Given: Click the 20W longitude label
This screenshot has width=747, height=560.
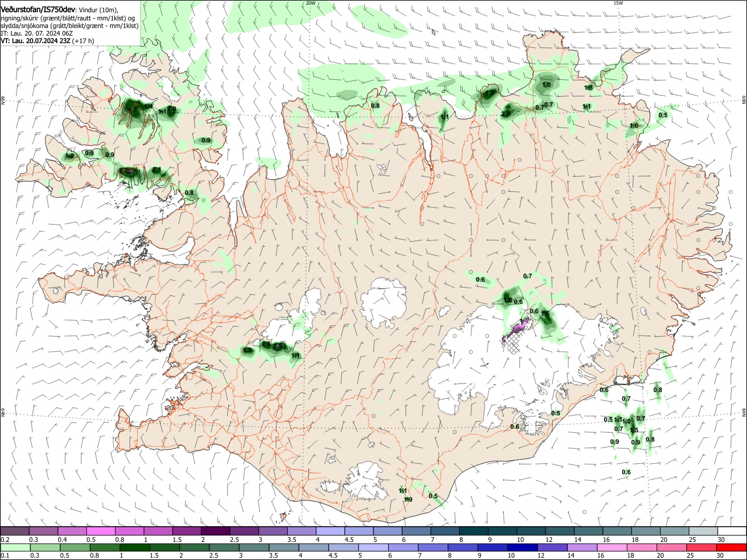Looking at the screenshot, I should point(310,3).
